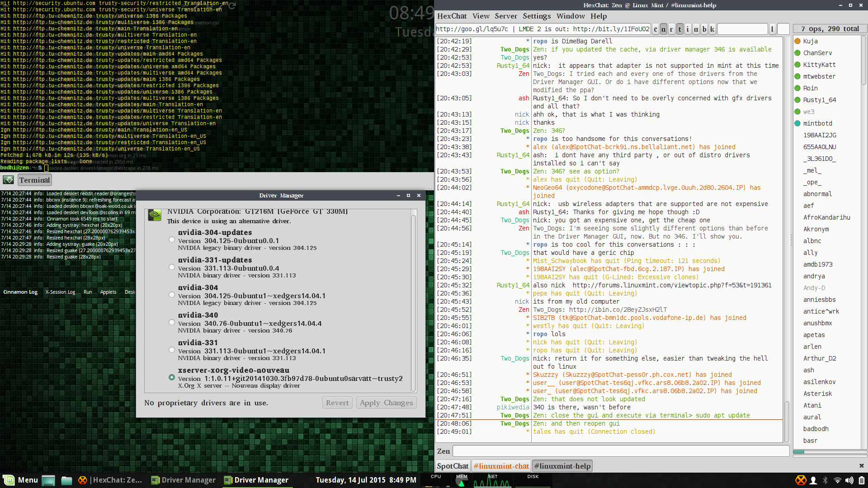Open the Window menu in HexChat
Image resolution: width=868 pixels, height=488 pixels.
pos(571,16)
